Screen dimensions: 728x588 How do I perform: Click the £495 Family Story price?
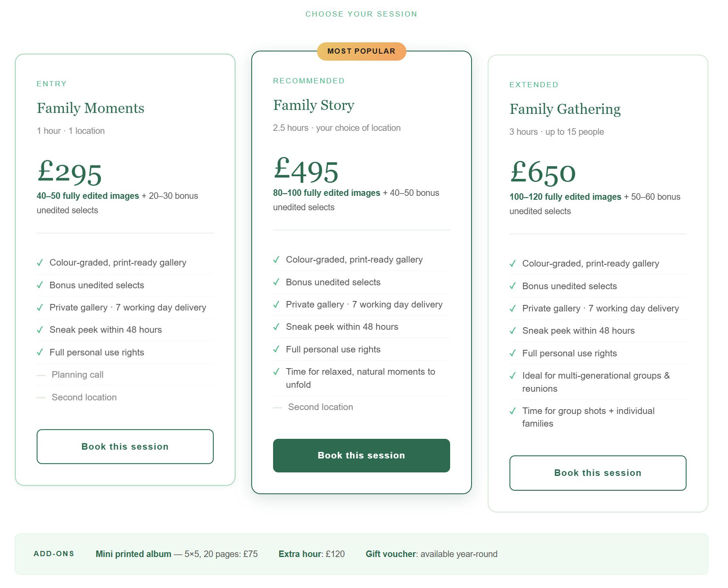pos(306,171)
